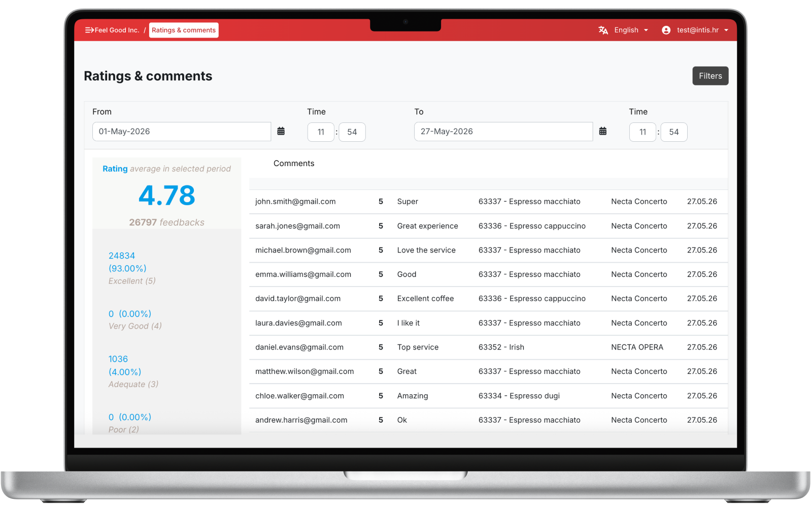Edit the To time minutes field
812x508 pixels.
(674, 132)
